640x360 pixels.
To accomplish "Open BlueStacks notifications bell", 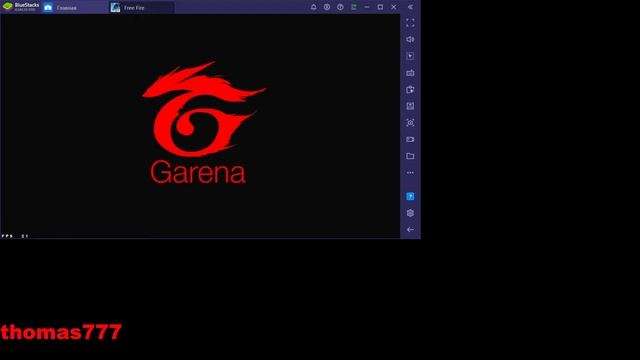I will (313, 7).
